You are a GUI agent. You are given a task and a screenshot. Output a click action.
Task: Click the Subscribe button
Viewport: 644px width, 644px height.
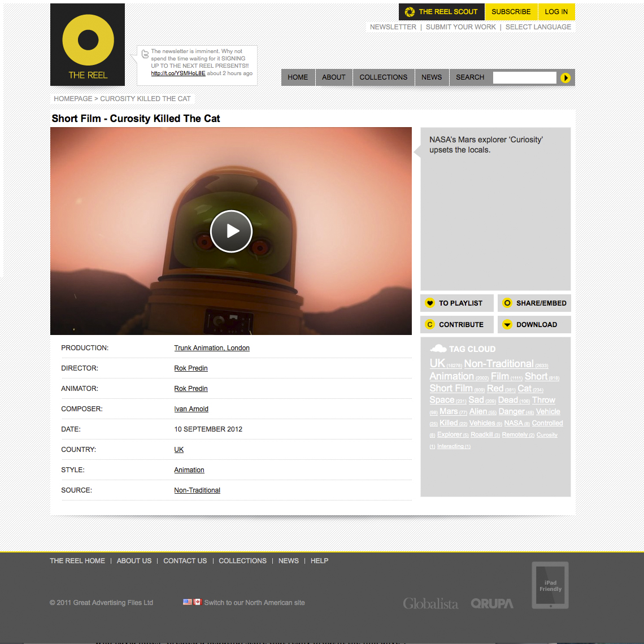(x=511, y=12)
